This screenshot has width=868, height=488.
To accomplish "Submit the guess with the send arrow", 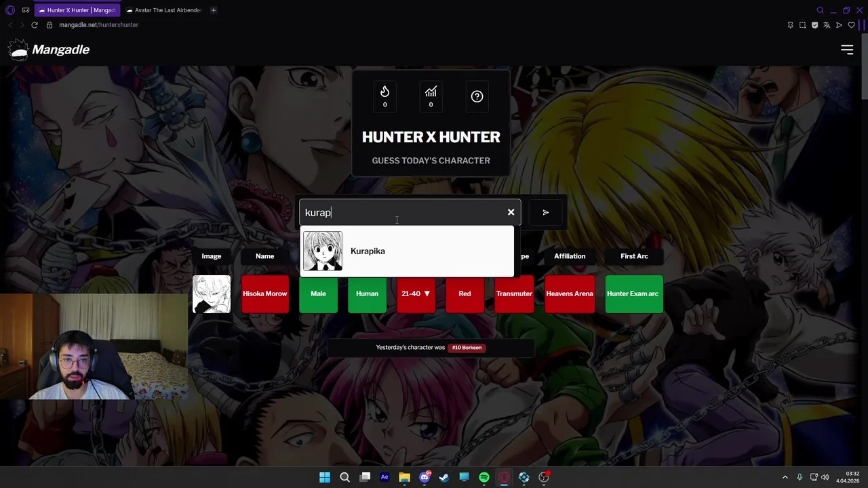I will pyautogui.click(x=546, y=212).
